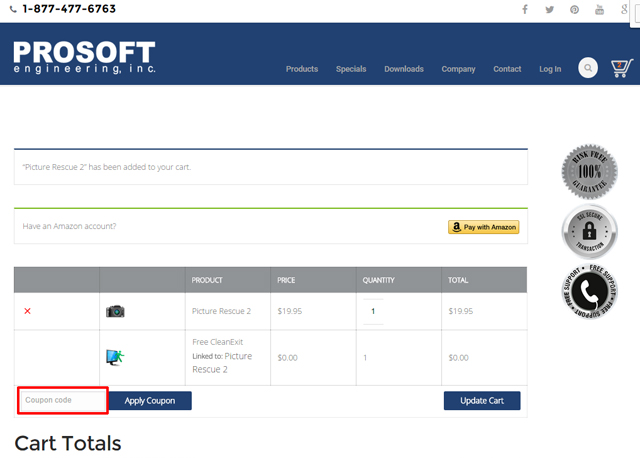This screenshot has width=640, height=458.
Task: Click the Log In link
Action: pyautogui.click(x=550, y=69)
